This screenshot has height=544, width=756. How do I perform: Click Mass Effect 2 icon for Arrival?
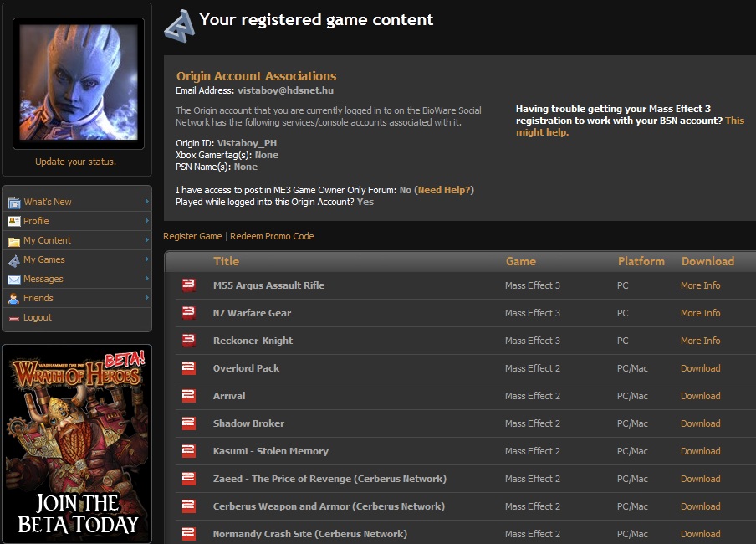188,396
